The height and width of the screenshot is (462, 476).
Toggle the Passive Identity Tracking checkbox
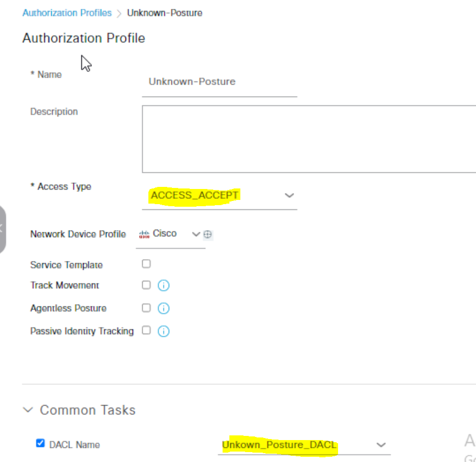coord(146,330)
